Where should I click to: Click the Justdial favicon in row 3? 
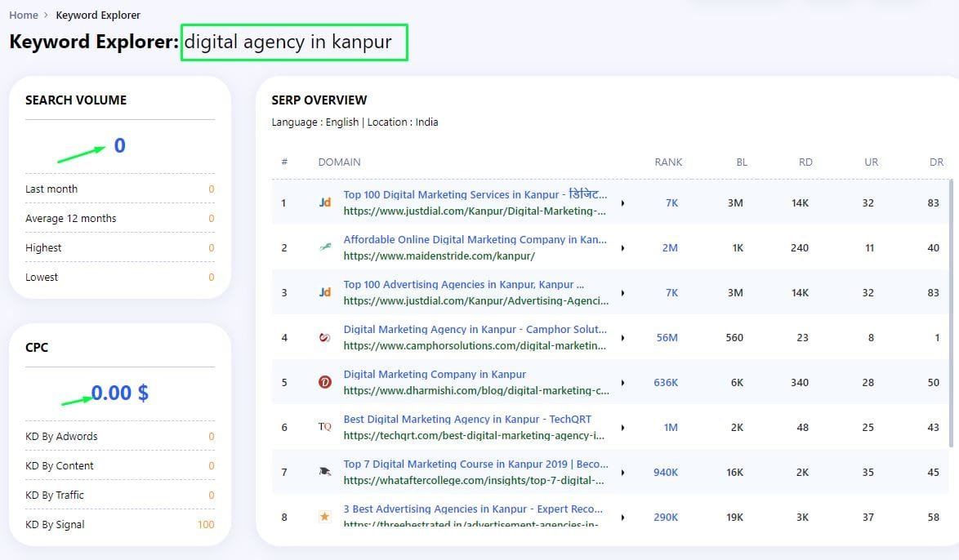tap(325, 292)
